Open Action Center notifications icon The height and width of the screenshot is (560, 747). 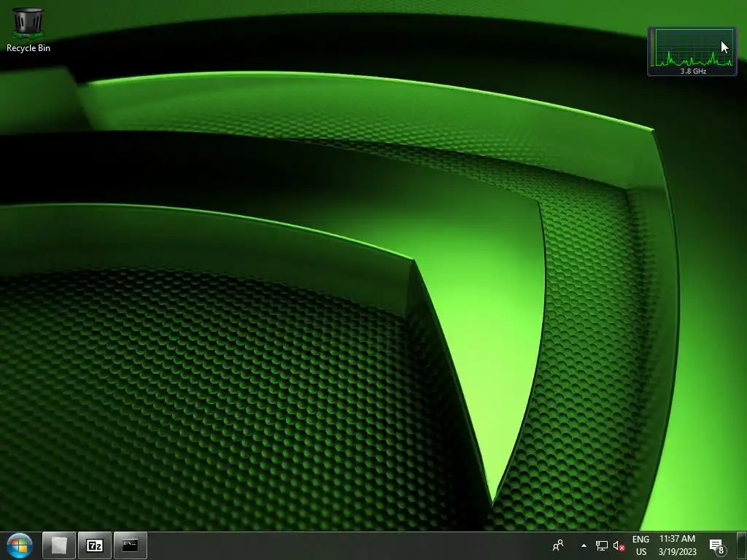[x=717, y=545]
